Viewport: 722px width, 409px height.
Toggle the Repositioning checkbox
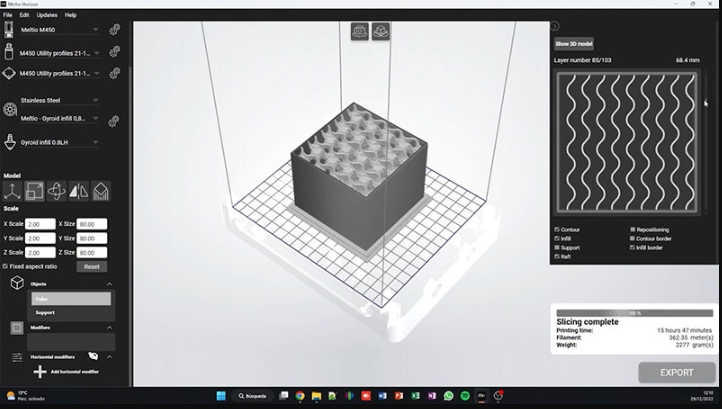pyautogui.click(x=633, y=229)
